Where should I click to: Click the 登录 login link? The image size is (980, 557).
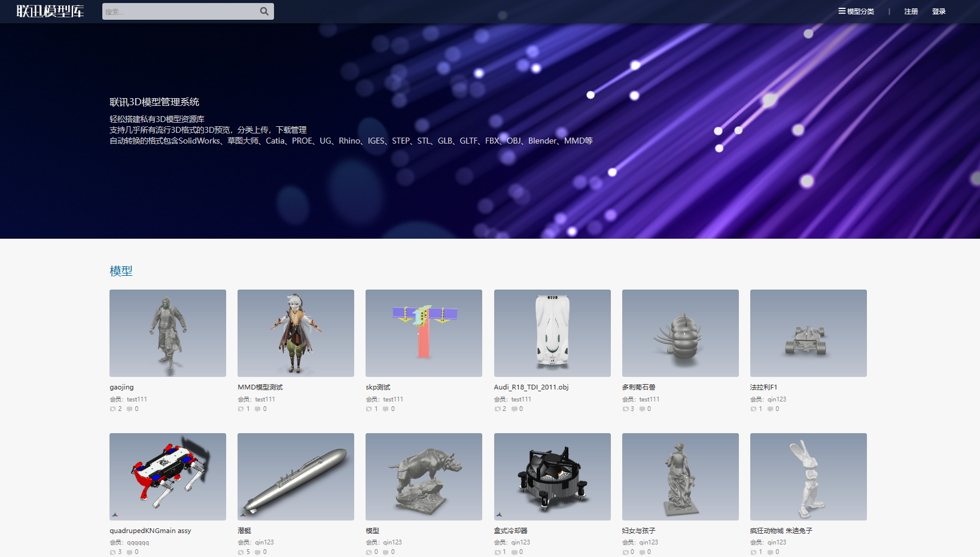pos(938,11)
